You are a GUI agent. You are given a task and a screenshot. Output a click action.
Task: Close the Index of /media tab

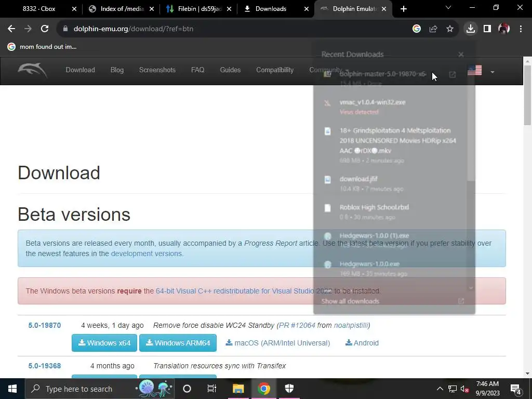click(x=152, y=9)
